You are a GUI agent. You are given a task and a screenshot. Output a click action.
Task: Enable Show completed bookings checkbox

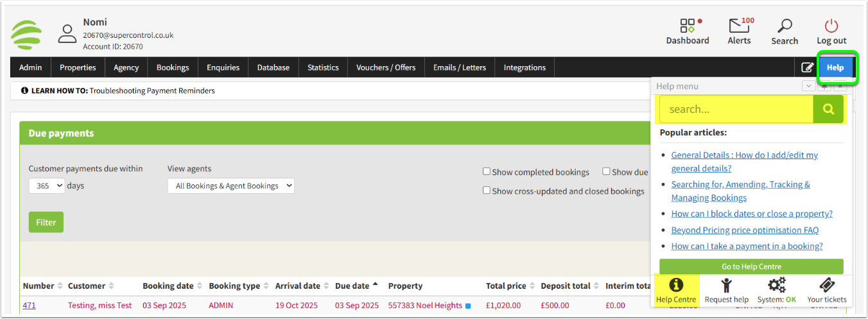[487, 171]
